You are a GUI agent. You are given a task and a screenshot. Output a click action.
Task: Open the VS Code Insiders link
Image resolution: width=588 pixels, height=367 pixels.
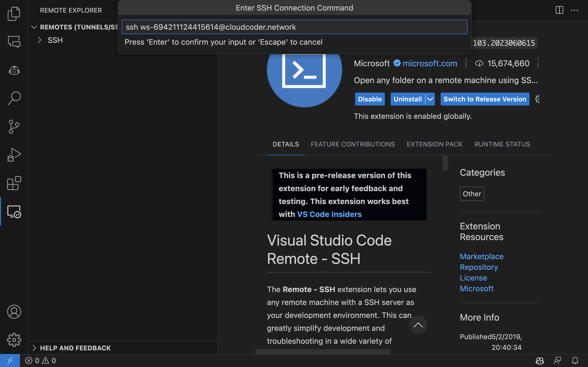point(329,214)
